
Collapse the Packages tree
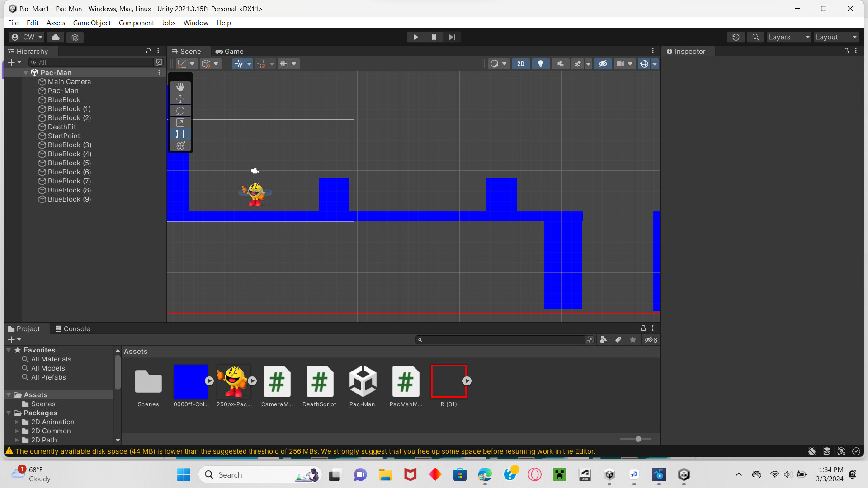(9, 413)
